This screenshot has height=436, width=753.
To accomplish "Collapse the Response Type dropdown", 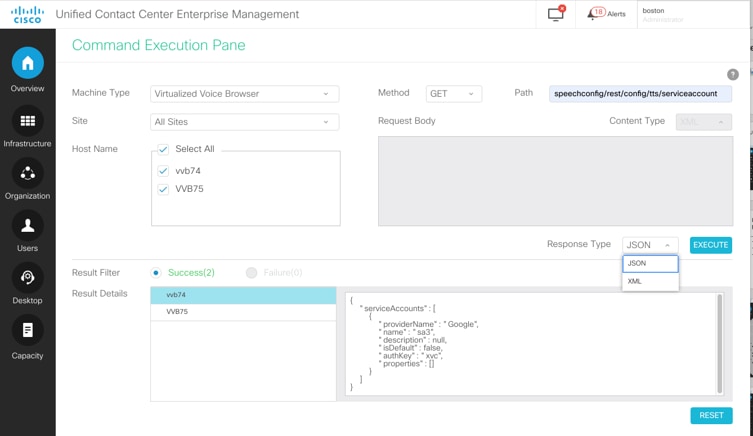I will pos(650,245).
